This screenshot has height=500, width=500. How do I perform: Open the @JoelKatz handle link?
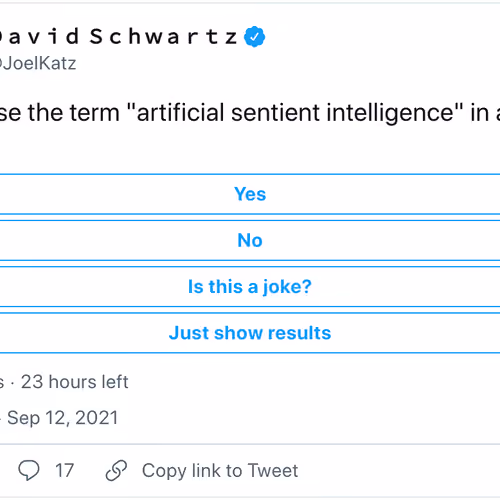pyautogui.click(x=38, y=63)
